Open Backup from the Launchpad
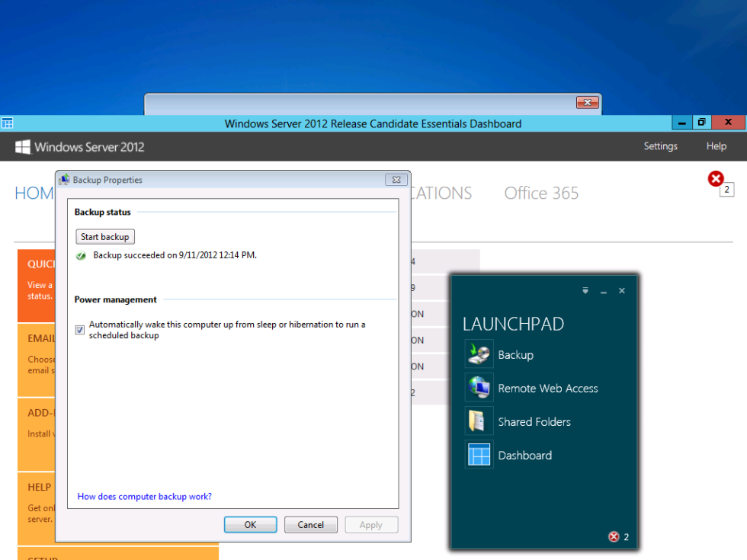The image size is (747, 560). (515, 354)
